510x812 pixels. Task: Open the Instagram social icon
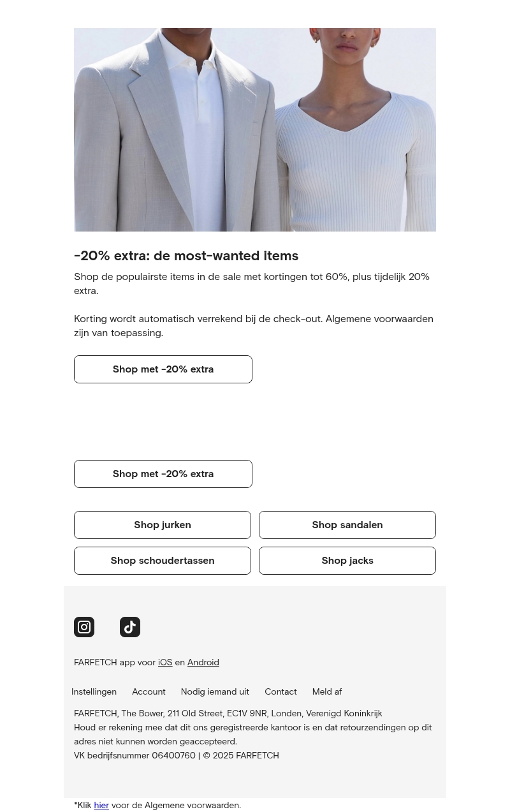point(84,627)
